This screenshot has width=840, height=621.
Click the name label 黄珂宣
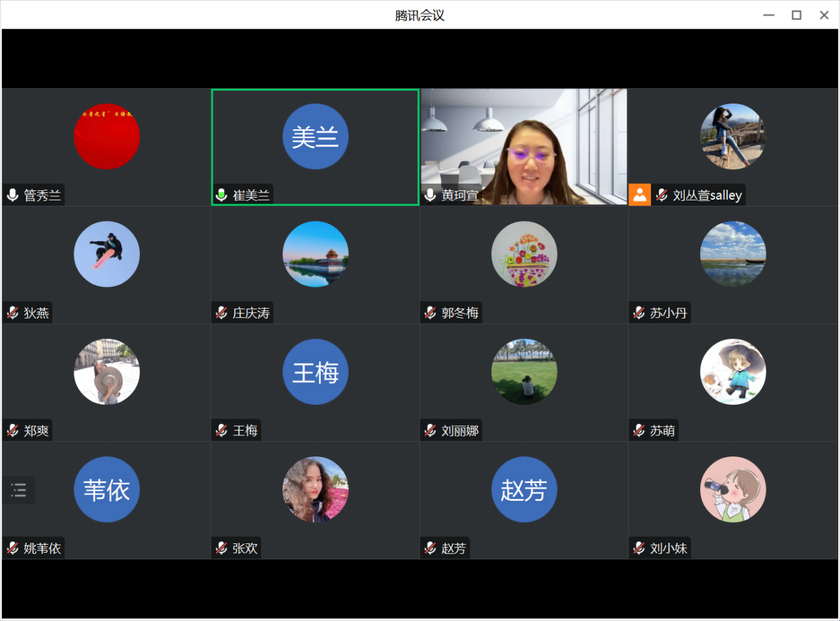(x=460, y=196)
